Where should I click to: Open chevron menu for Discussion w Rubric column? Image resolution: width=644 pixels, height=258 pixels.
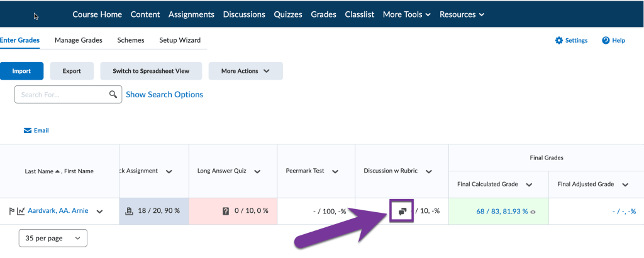429,172
